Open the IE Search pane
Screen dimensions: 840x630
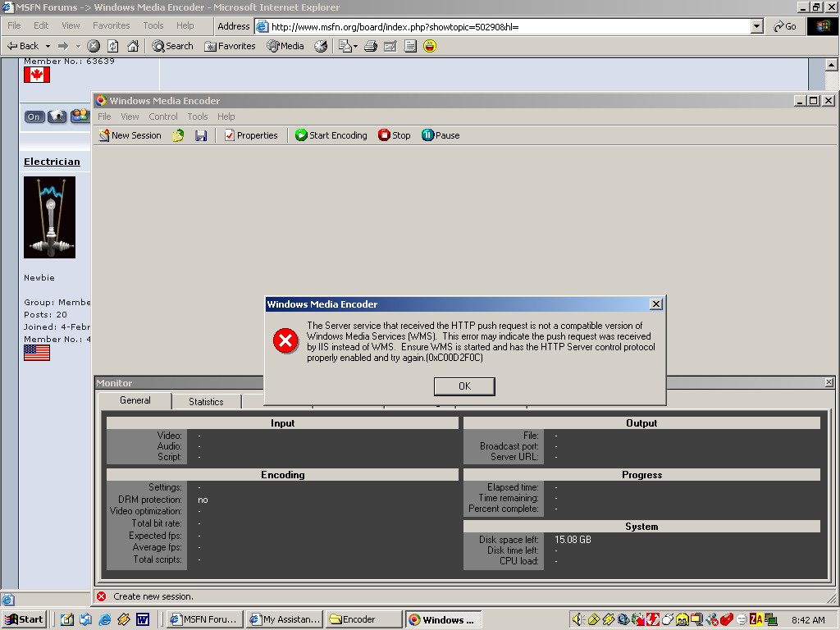pyautogui.click(x=172, y=46)
